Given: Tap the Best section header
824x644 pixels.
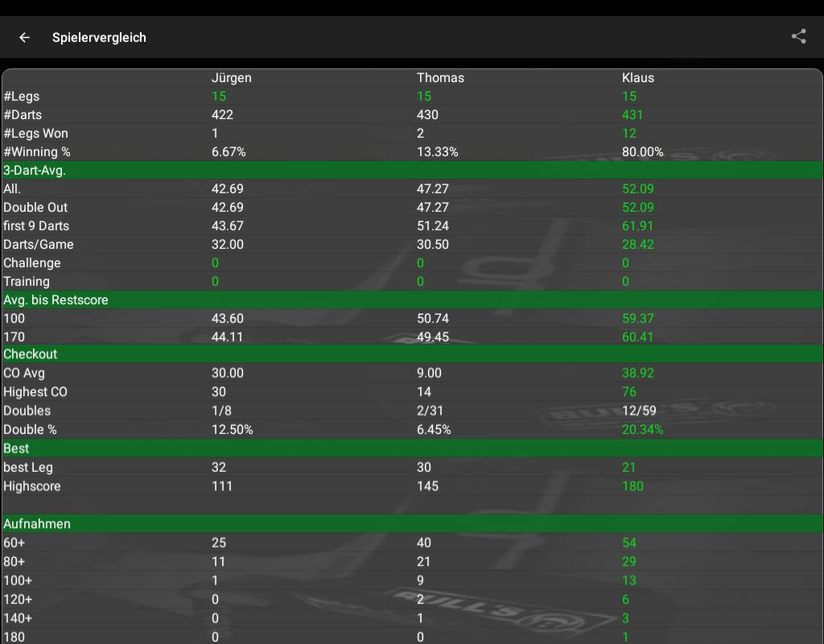Looking at the screenshot, I should tap(16, 448).
